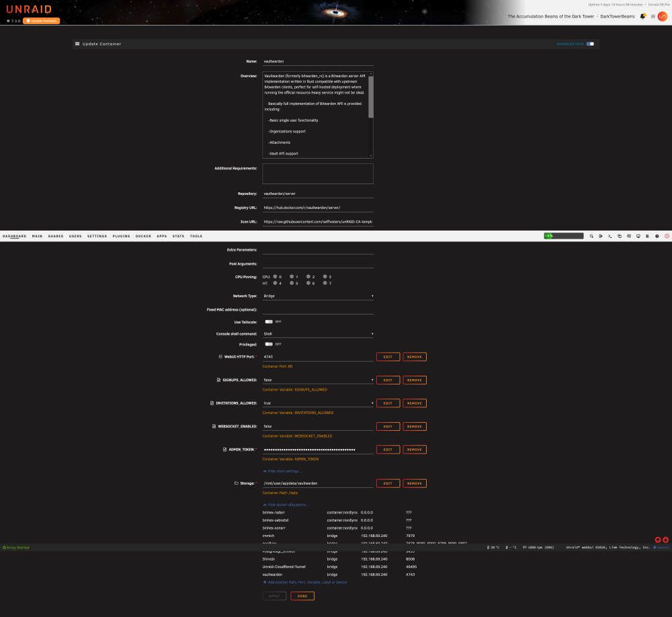The width and height of the screenshot is (672, 617).
Task: Open the Shares menu item
Action: 56,237
